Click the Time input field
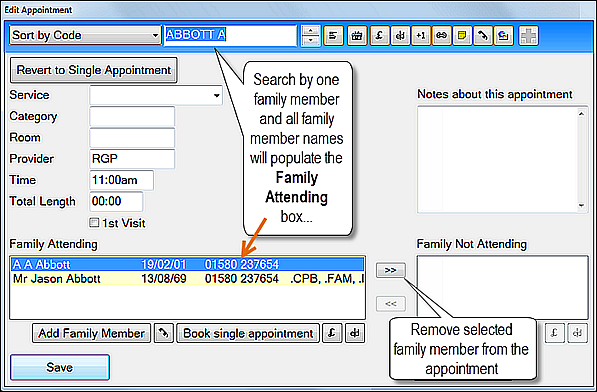Viewport: 597px width, 392px height. click(x=122, y=180)
